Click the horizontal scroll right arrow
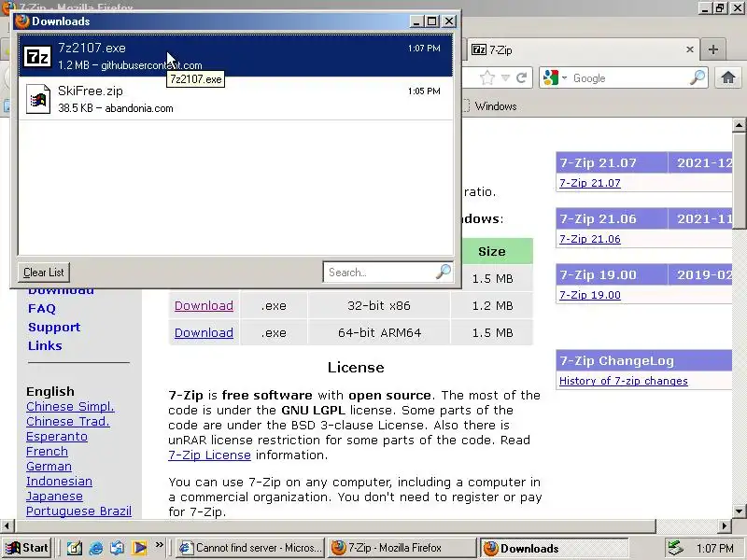The height and width of the screenshot is (560, 747). (725, 526)
